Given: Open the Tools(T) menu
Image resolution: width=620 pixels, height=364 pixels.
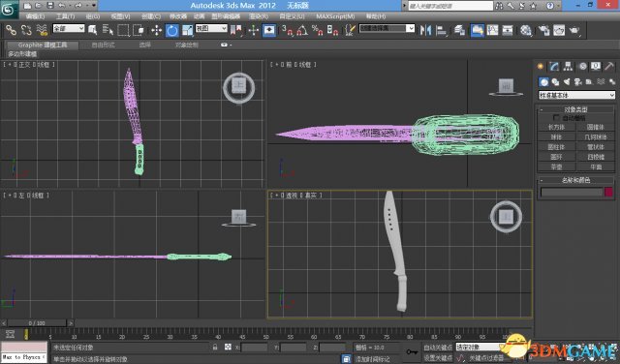Looking at the screenshot, I should [x=65, y=16].
